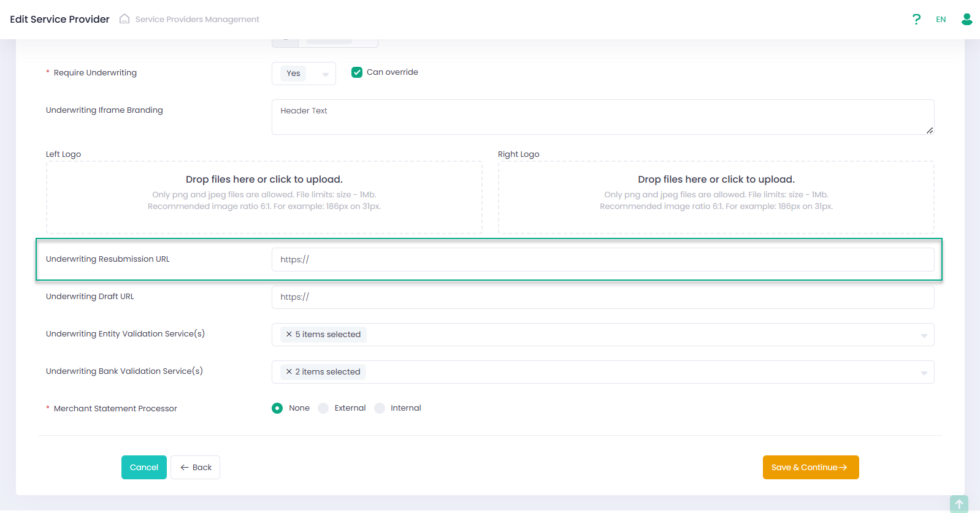Screen dimensions: 980x513
Task: Go to Service Providers Management breadcrumb
Action: click(197, 20)
